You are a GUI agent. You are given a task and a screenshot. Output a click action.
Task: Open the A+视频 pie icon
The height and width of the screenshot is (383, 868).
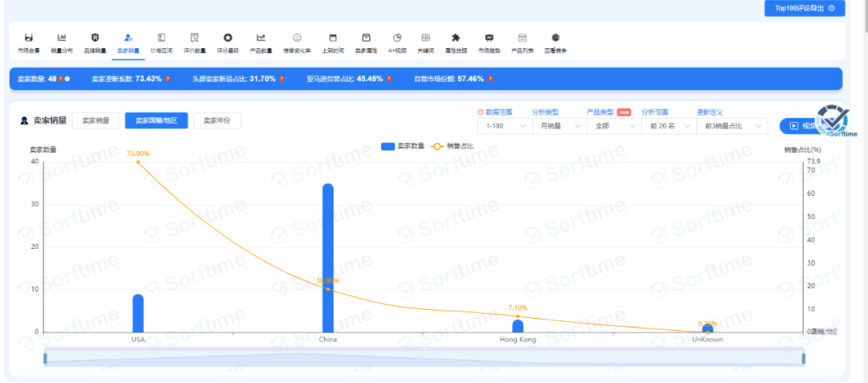click(397, 38)
